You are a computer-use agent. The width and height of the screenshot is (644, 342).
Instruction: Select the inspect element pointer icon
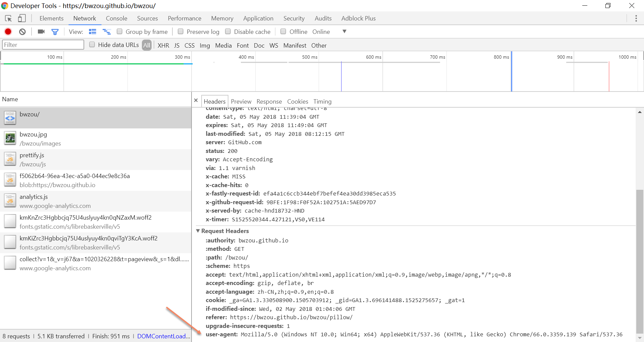point(8,18)
